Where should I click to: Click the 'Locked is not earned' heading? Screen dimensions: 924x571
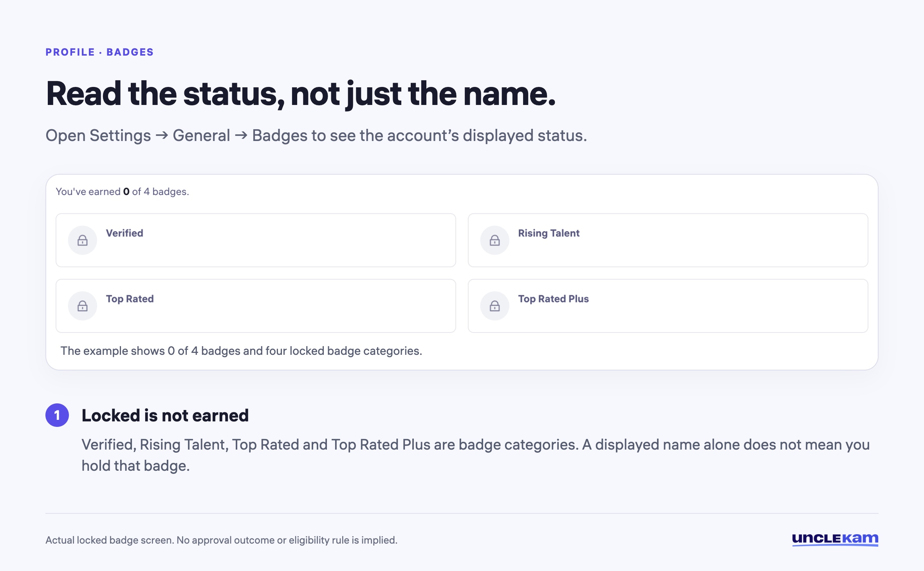click(x=165, y=416)
